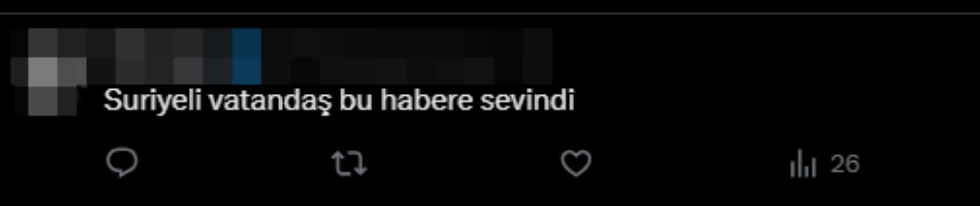Like the tweet with the heart icon
This screenshot has width=980, height=206.
(576, 163)
